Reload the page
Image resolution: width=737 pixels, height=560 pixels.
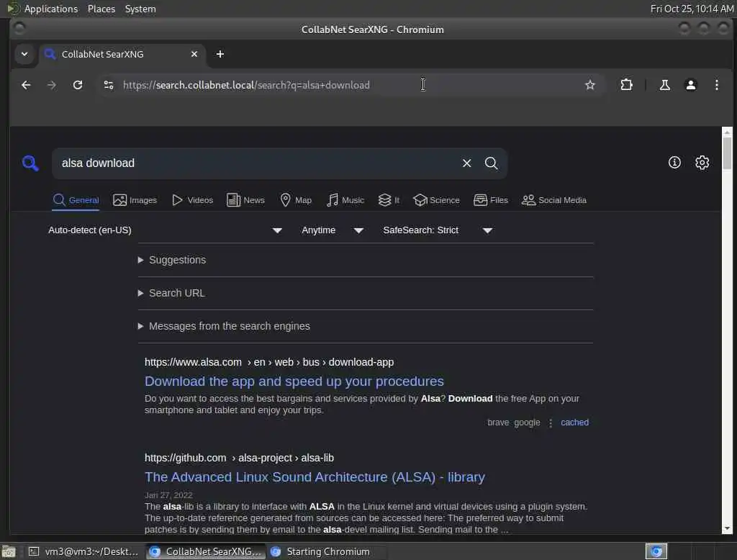point(78,85)
